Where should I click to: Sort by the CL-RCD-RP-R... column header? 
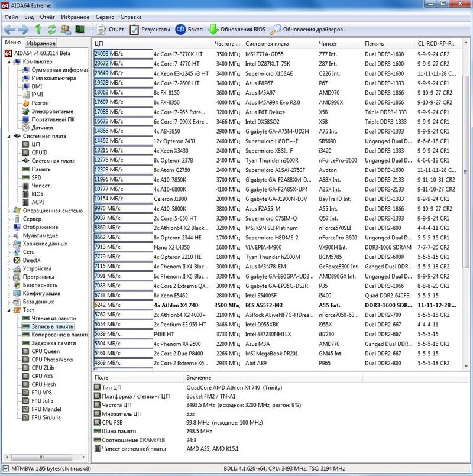click(436, 43)
